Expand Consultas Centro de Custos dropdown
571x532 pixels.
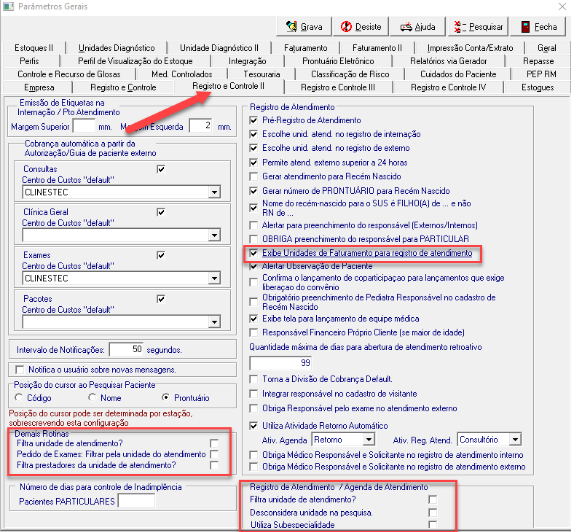[x=214, y=192]
